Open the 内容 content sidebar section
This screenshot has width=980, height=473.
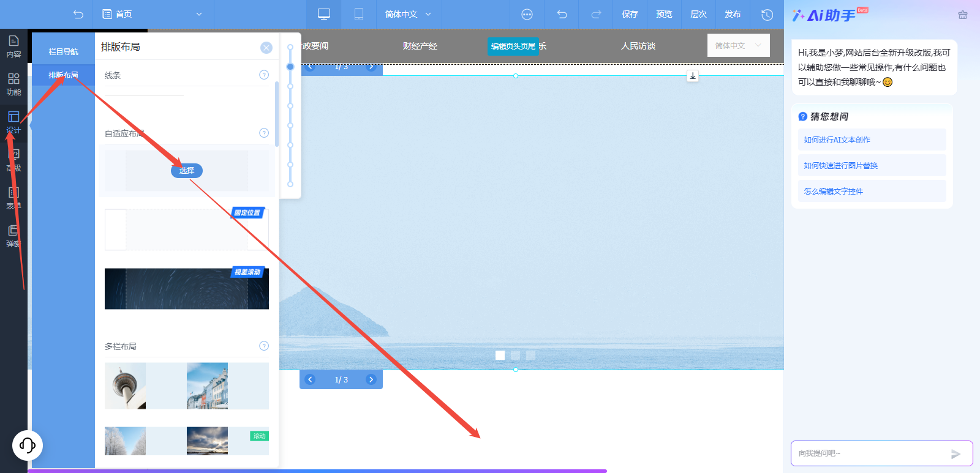[13, 47]
